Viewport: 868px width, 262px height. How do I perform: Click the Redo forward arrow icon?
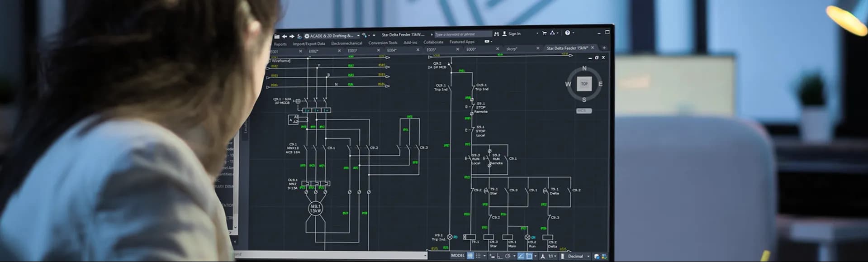(292, 36)
